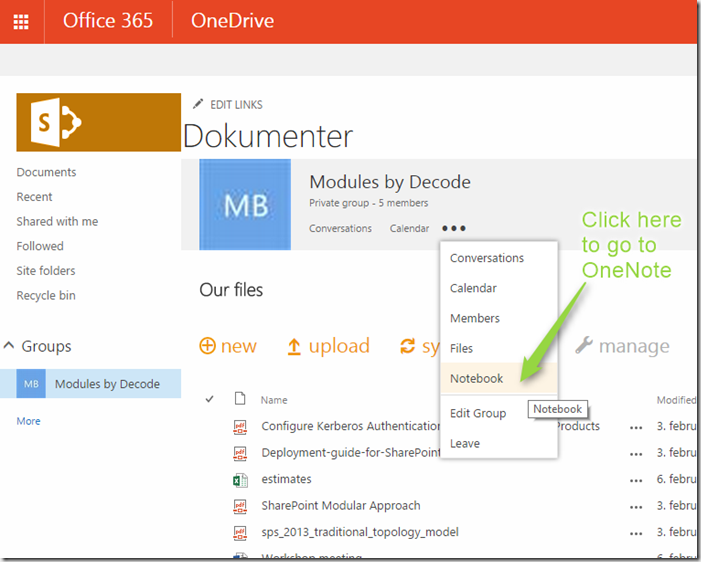Image resolution: width=701 pixels, height=562 pixels.
Task: Click the More link in sidebar
Action: [x=28, y=421]
